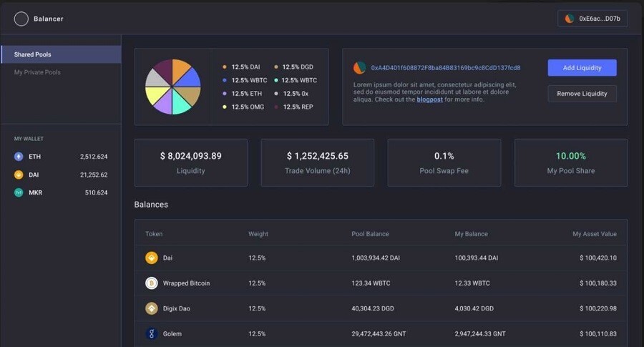Click the Wrapped Bitcoin token icon
Image resolution: width=644 pixels, height=347 pixels.
pyautogui.click(x=152, y=283)
